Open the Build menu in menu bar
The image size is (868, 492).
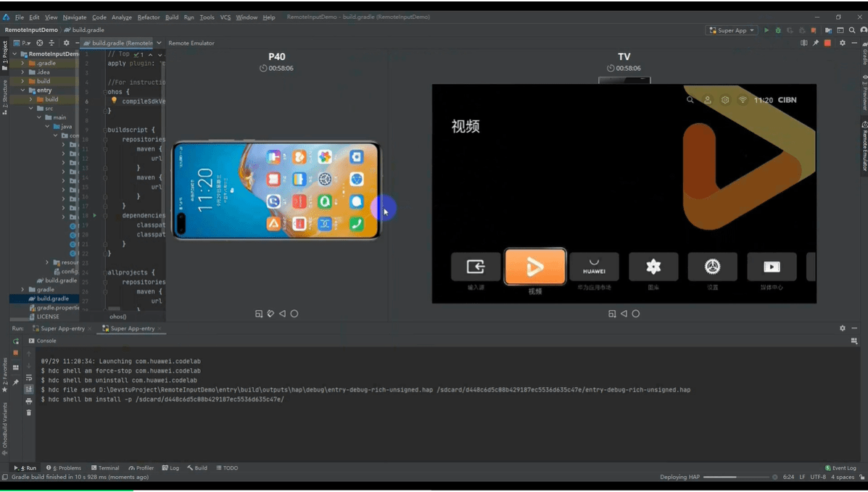point(172,17)
